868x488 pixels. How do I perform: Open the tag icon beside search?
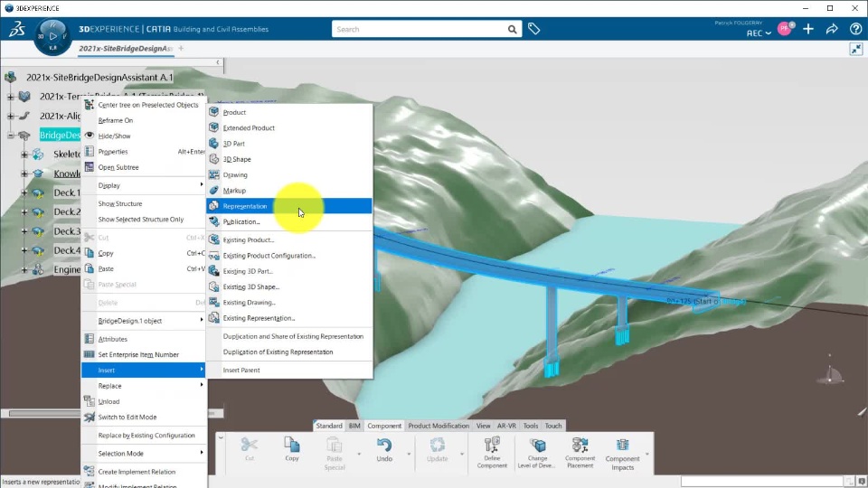coord(533,29)
